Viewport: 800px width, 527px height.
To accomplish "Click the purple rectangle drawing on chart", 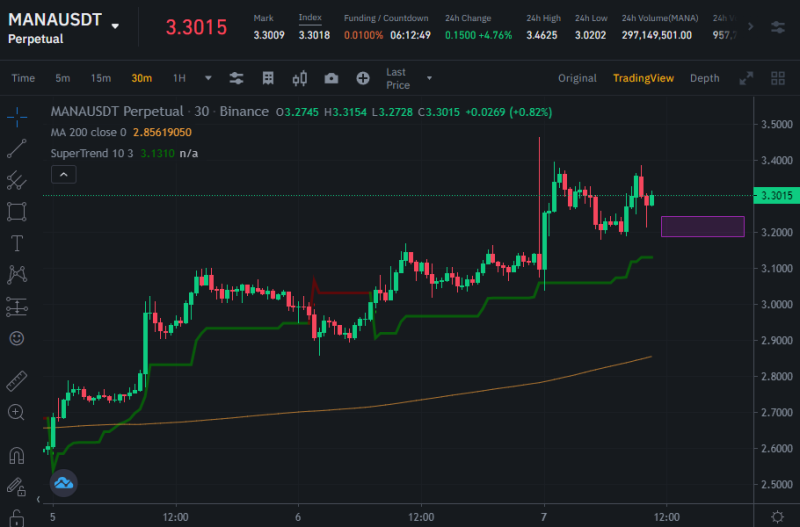I will point(703,227).
